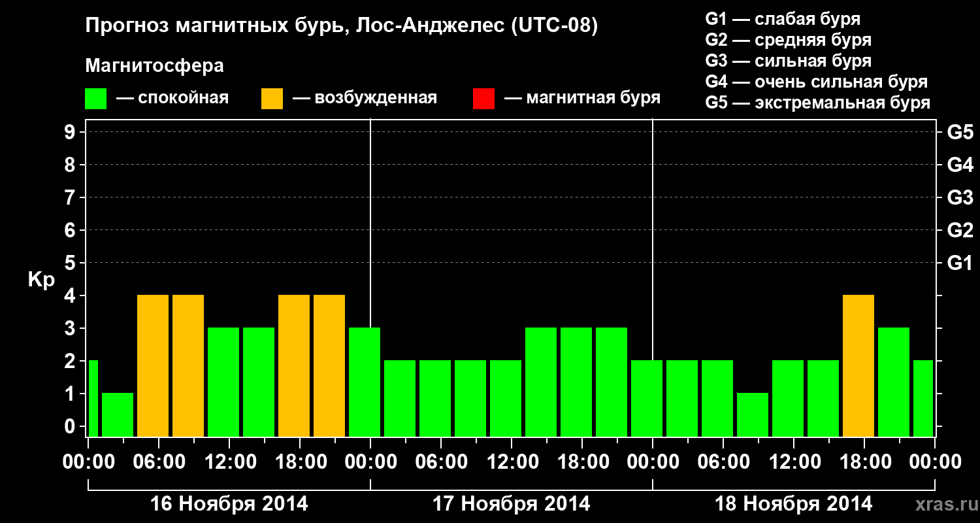Click the Kp 3 bar right after the 18 Ноября orange bar

coord(894,382)
